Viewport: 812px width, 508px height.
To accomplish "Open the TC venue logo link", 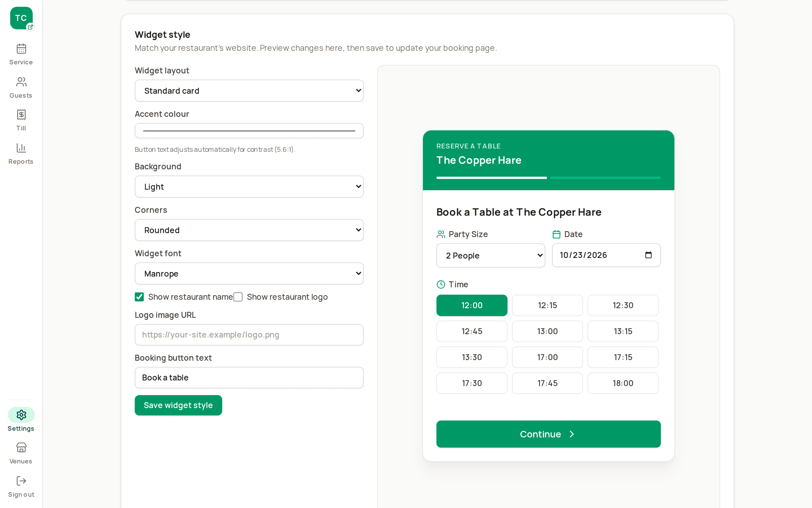I will tap(21, 18).
